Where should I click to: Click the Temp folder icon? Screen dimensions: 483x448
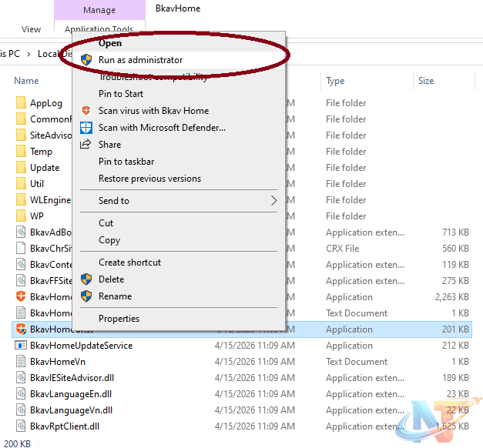21,151
